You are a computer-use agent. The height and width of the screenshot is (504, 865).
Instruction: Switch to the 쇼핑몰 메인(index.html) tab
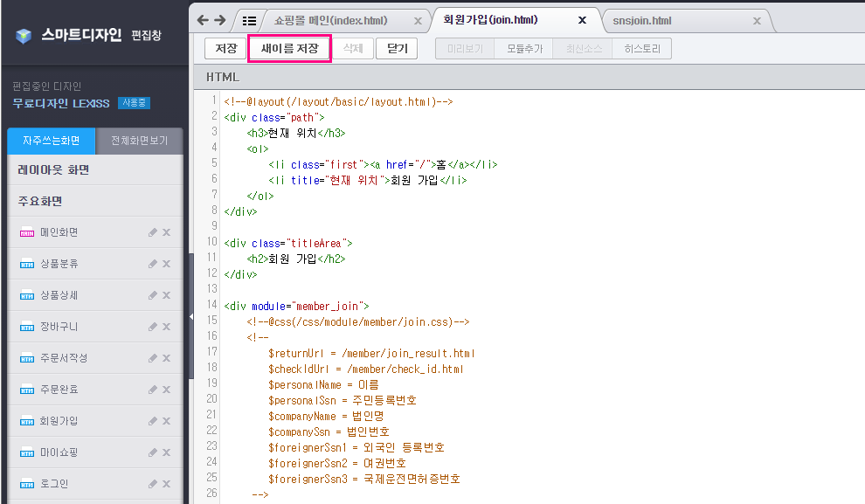[331, 21]
